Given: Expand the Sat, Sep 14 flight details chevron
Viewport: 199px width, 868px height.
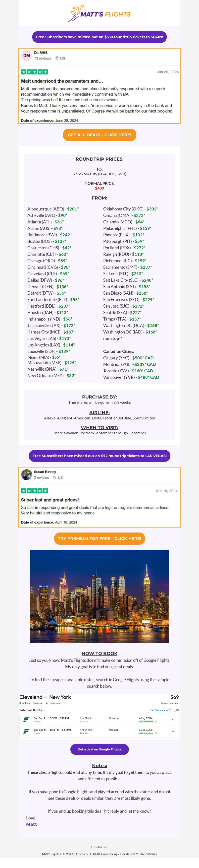Looking at the screenshot, I should click(173, 732).
